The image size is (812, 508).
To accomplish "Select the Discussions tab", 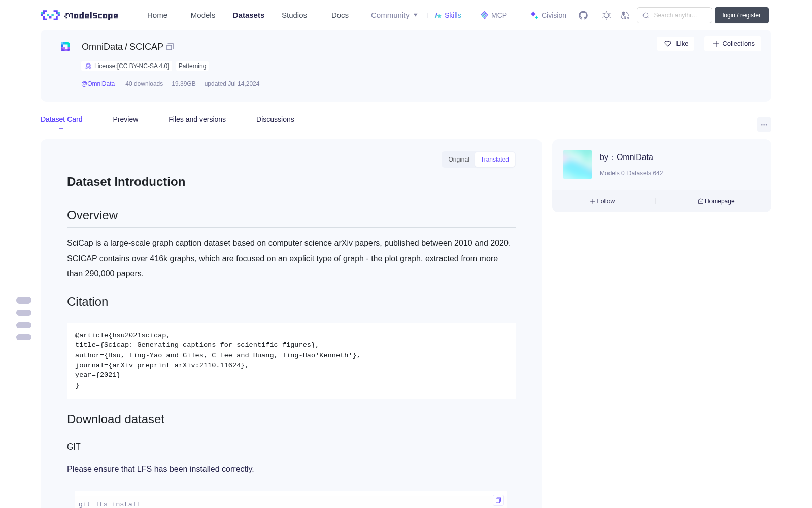I will [275, 119].
